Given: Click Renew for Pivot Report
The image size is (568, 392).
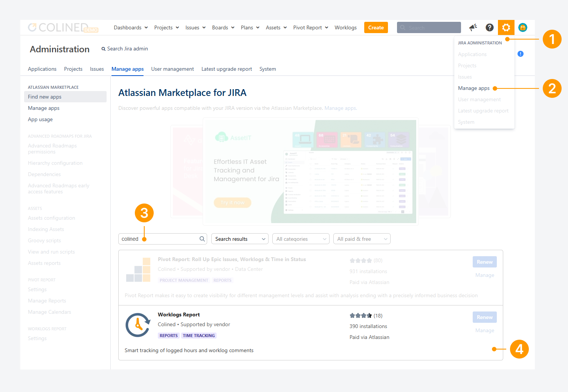Looking at the screenshot, I should pyautogui.click(x=485, y=262).
